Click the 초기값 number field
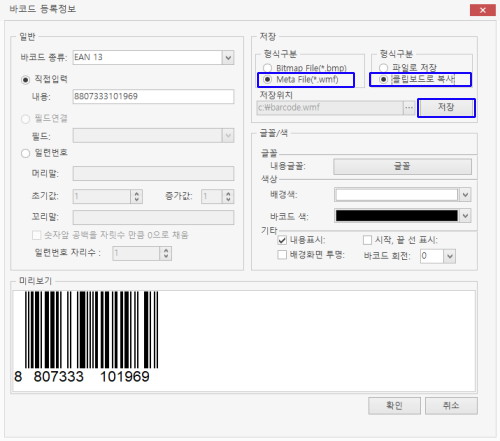The width and height of the screenshot is (500, 441). (x=102, y=196)
